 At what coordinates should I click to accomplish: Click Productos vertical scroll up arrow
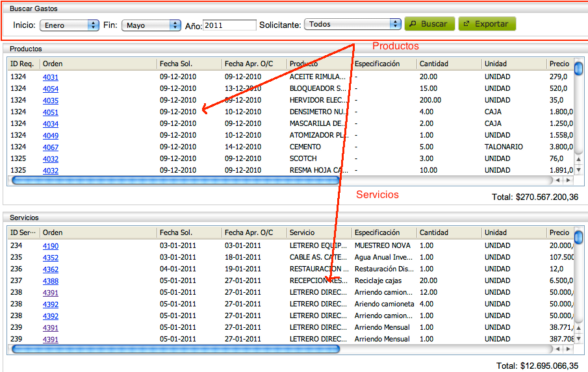579,159
